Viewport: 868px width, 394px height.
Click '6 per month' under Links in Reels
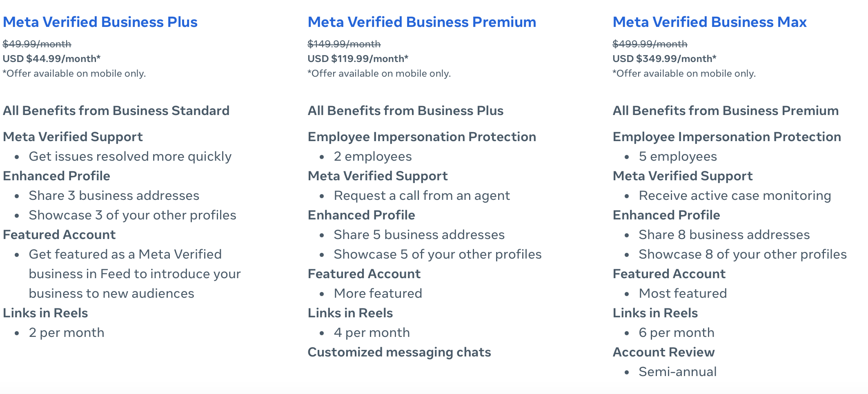[677, 333]
